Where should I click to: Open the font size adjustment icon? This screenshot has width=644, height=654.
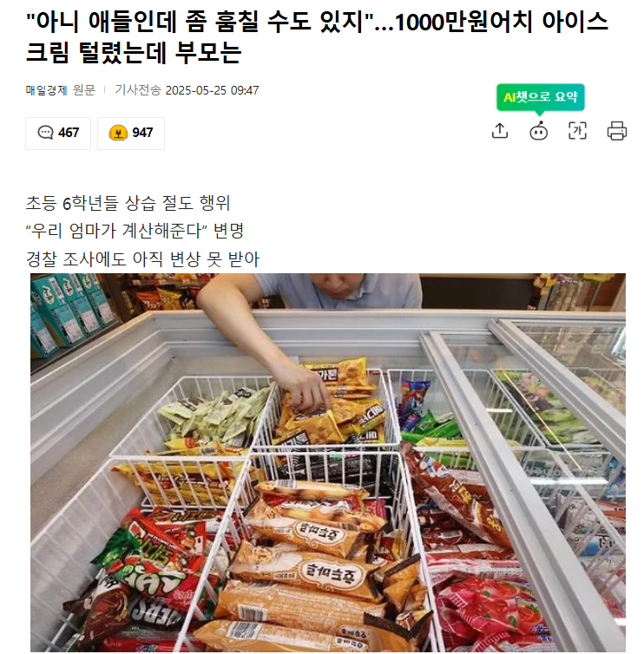click(x=577, y=131)
